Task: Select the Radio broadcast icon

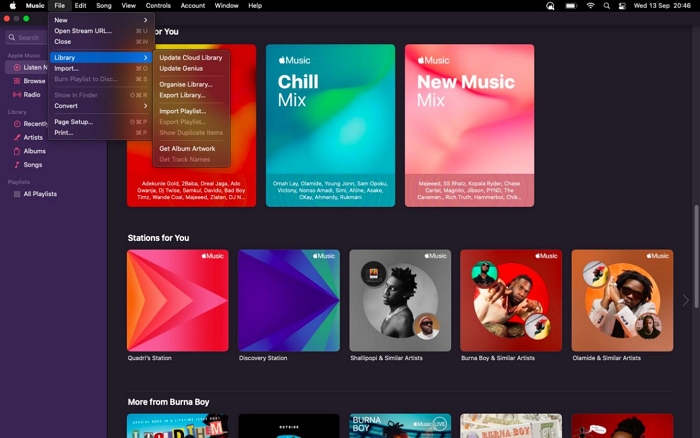Action: point(17,95)
